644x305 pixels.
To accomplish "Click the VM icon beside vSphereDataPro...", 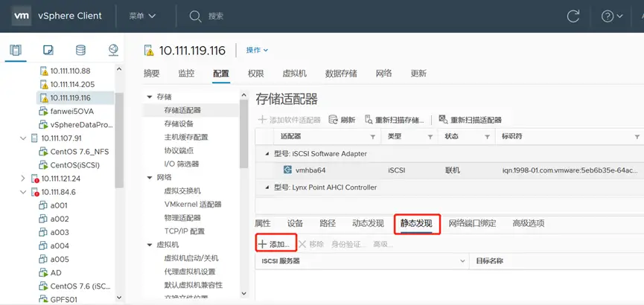I will [x=43, y=125].
